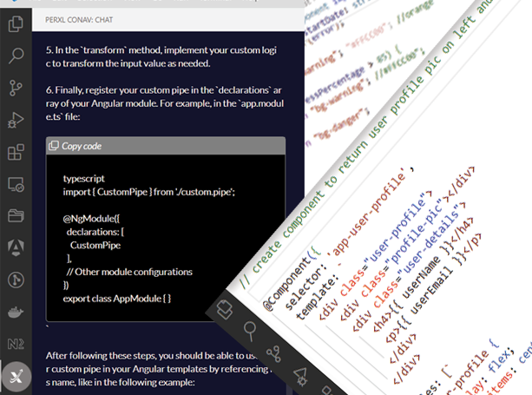Open the Extensions blocks icon
The width and height of the screenshot is (532, 395).
pyautogui.click(x=16, y=153)
